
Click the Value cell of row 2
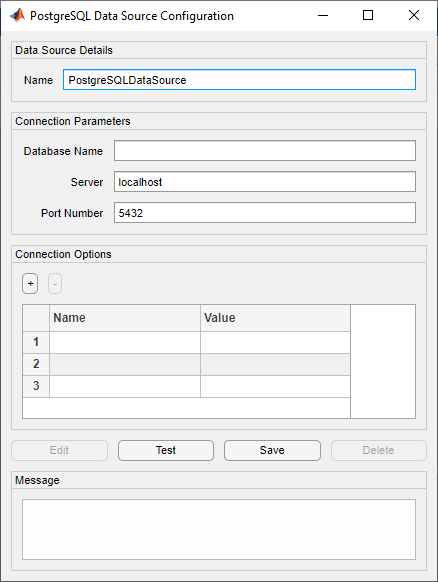[275, 364]
